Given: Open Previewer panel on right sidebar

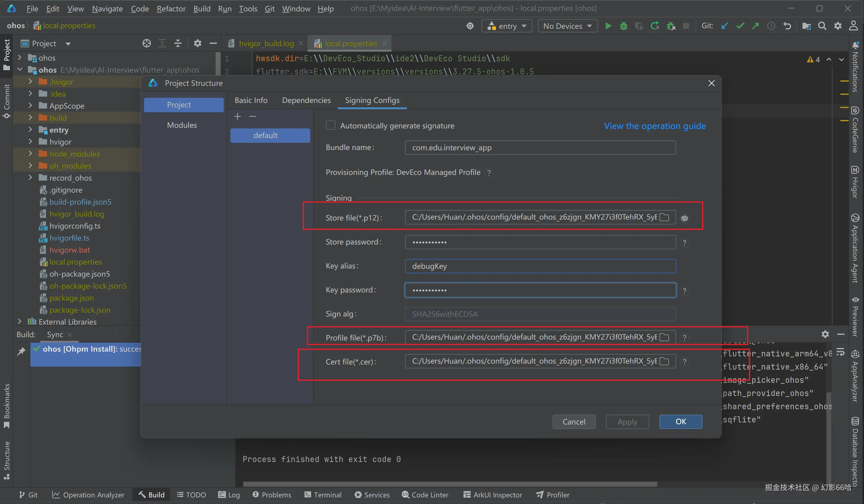Looking at the screenshot, I should point(855,316).
